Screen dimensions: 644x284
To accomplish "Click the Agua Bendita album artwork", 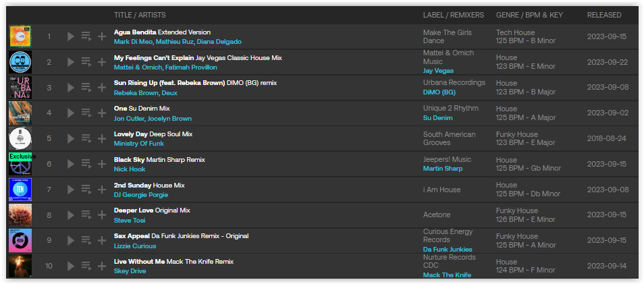I will (x=20, y=36).
